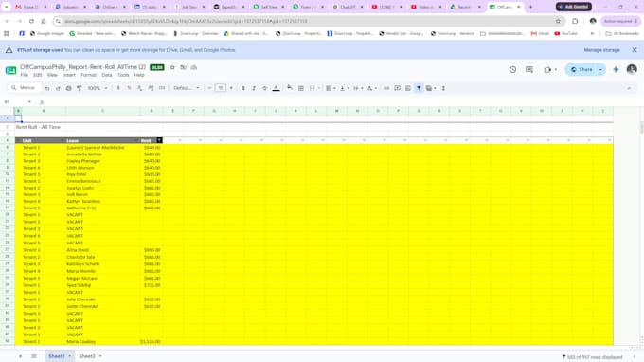Open the merge type dropdown arrow
The height and width of the screenshot is (362, 644).
[x=319, y=88]
